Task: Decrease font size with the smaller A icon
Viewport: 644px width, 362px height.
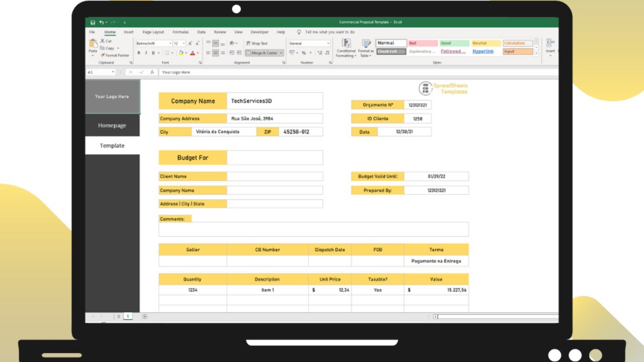Action: 197,44
